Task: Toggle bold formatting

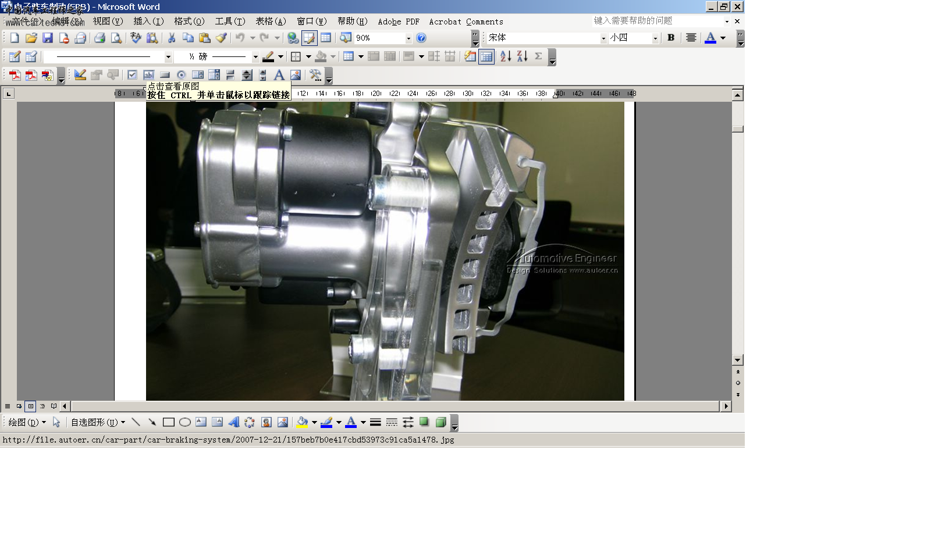Action: [x=671, y=38]
